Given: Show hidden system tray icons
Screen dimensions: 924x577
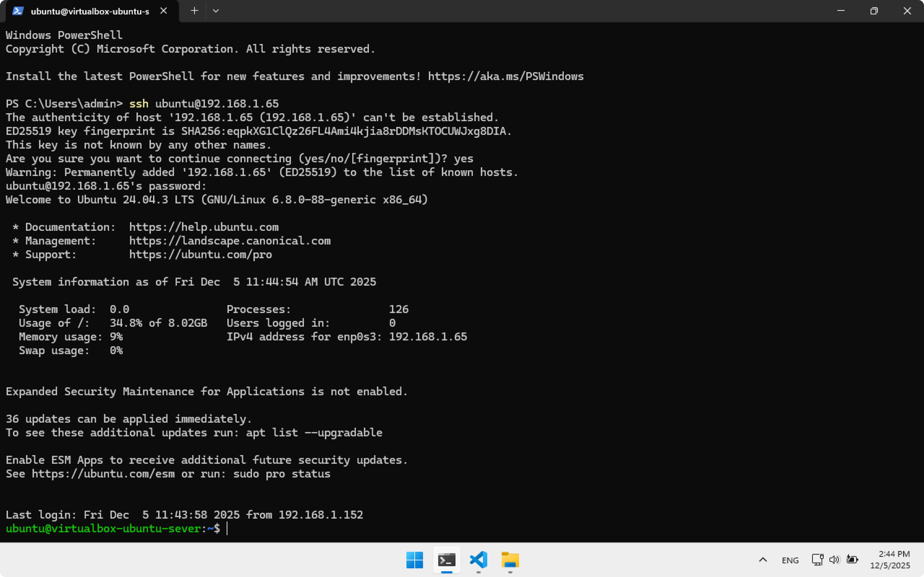Looking at the screenshot, I should click(x=763, y=560).
